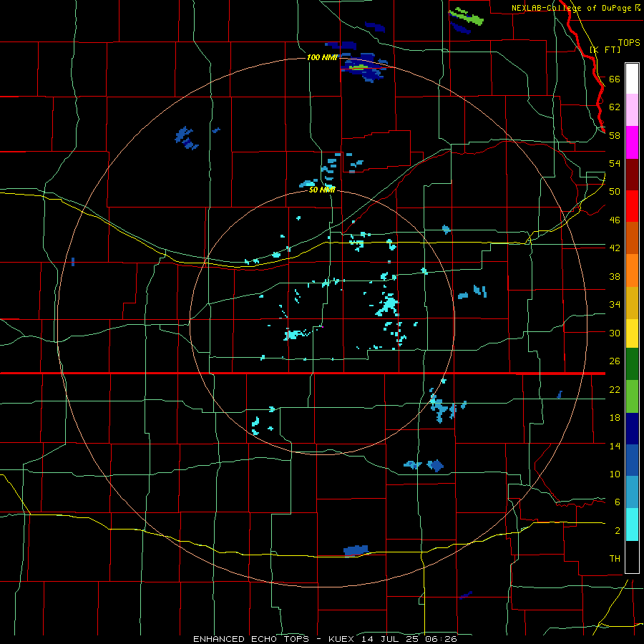Click the legend value "54"
The height and width of the screenshot is (644, 644).
pos(615,163)
